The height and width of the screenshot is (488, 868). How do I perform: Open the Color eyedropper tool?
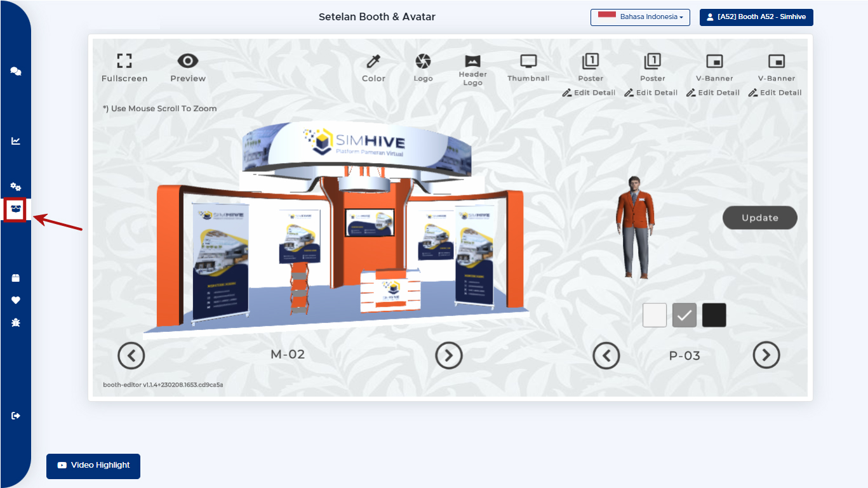pyautogui.click(x=373, y=68)
